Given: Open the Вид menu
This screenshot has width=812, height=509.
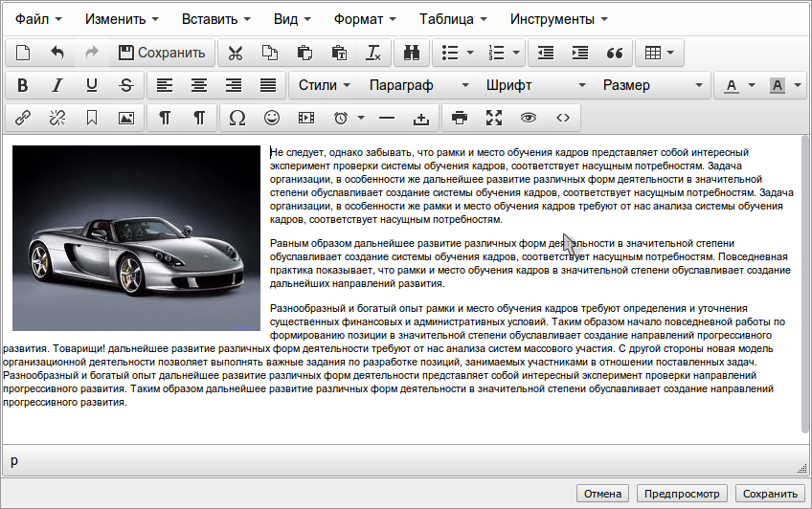Looking at the screenshot, I should (x=292, y=20).
